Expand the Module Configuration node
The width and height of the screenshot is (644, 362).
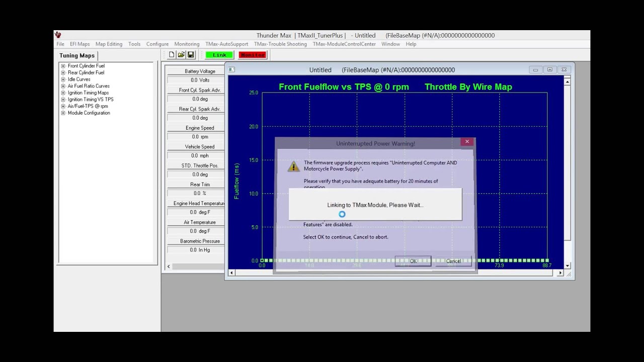click(63, 113)
